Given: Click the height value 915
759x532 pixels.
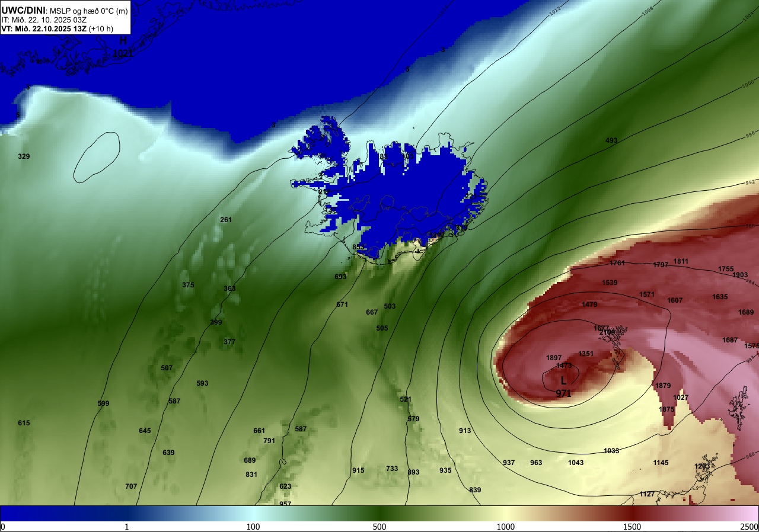Looking at the screenshot, I should tap(358, 470).
